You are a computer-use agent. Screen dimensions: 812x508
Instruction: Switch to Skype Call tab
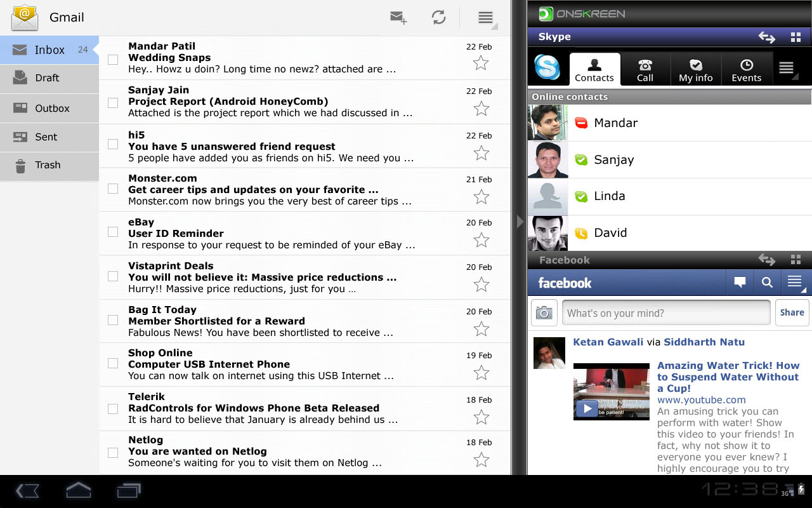click(x=645, y=70)
